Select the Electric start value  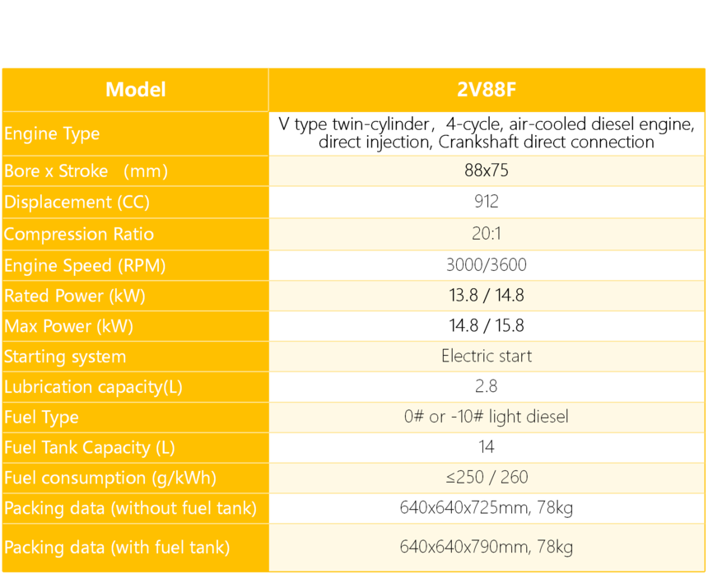[486, 357]
